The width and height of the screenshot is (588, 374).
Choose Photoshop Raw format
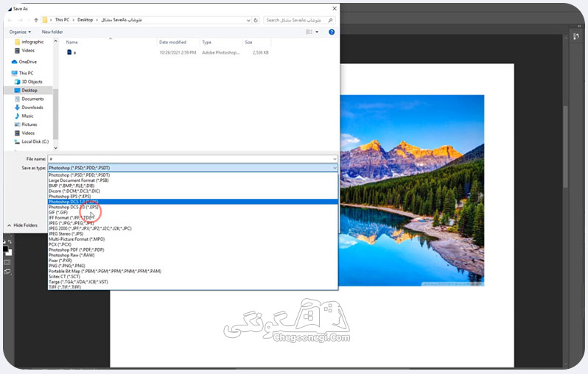(193, 255)
